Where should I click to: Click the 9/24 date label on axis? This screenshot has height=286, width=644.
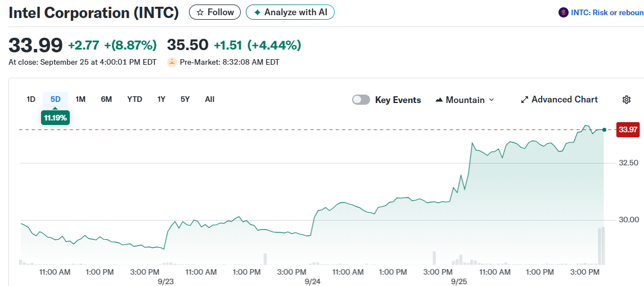coord(313,281)
